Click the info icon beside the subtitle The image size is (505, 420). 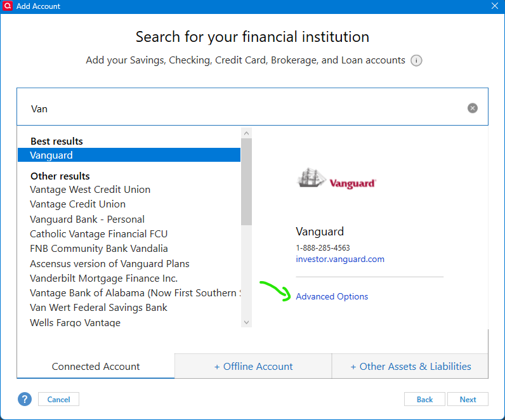click(416, 60)
